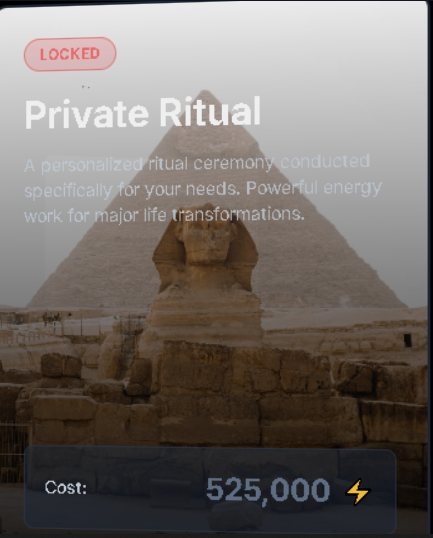Screen dimensions: 433x538
Task: Click the yellow lightning bolt energy icon
Action: [358, 492]
